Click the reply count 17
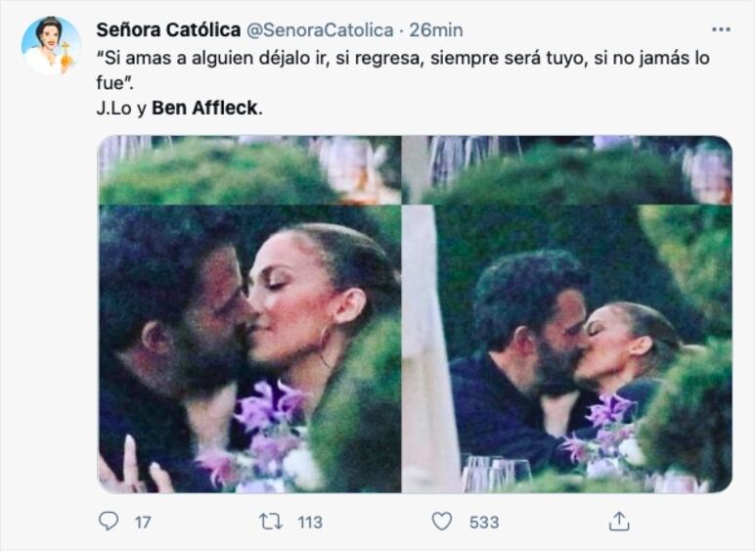Image resolution: width=756 pixels, height=552 pixels. coord(143,523)
